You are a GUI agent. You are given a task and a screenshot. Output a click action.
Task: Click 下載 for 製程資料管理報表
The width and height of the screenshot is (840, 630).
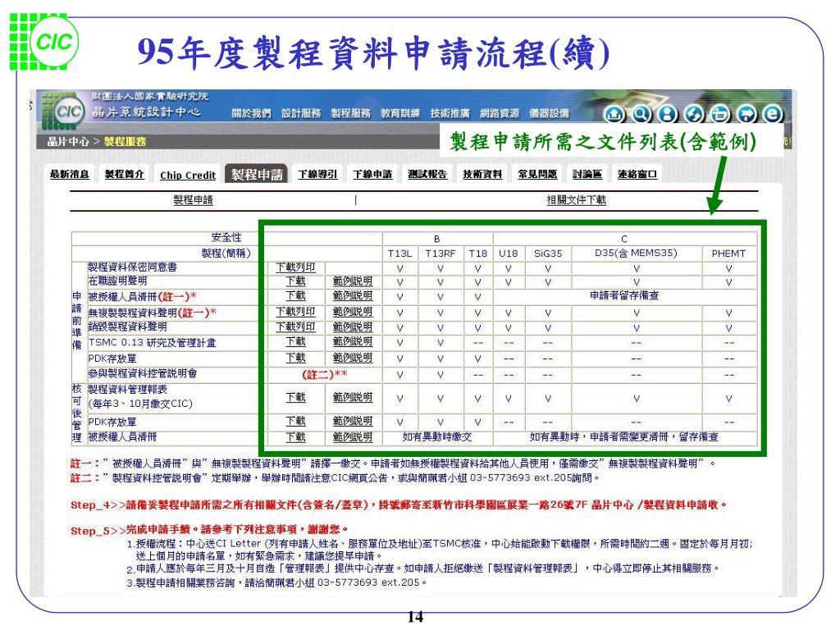coord(295,397)
